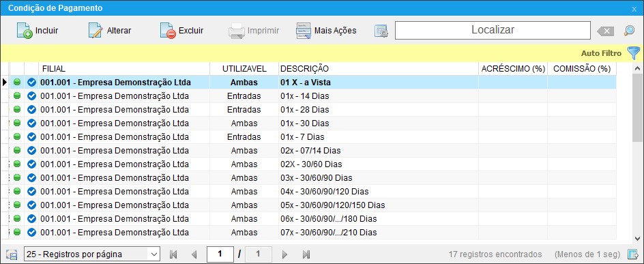Screen dimensions: 644x264
Task: Toggle check mark on 03x - 30/60/90 Dias row
Action: [31, 178]
